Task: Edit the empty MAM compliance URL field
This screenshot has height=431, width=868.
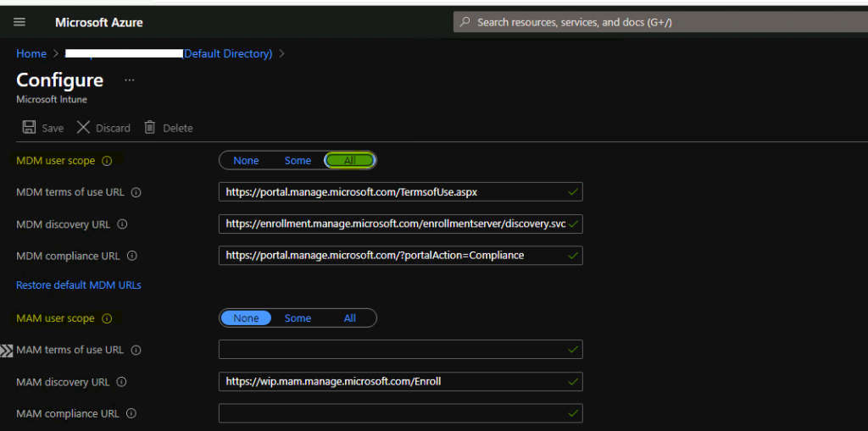Action: (x=400, y=413)
